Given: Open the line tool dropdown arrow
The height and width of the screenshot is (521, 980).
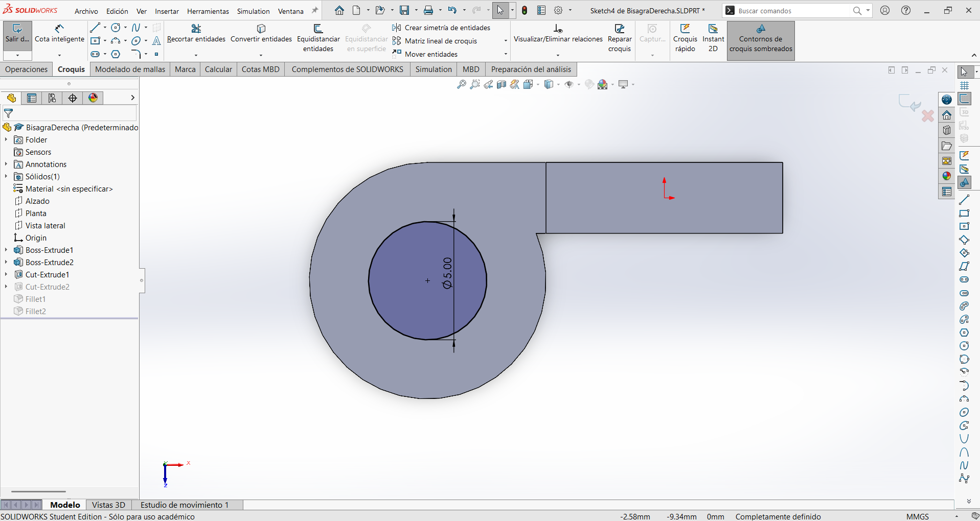Looking at the screenshot, I should pyautogui.click(x=105, y=28).
